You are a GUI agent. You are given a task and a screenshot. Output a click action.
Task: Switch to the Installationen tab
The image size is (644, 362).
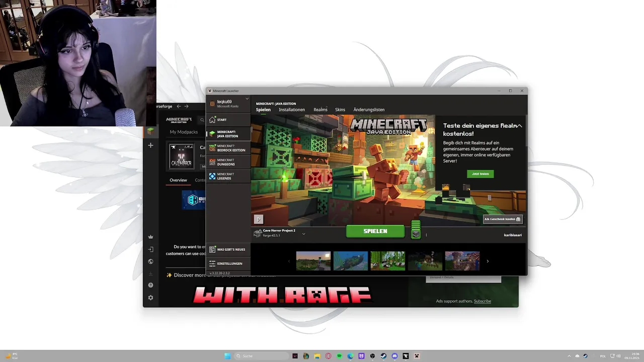coord(292,110)
